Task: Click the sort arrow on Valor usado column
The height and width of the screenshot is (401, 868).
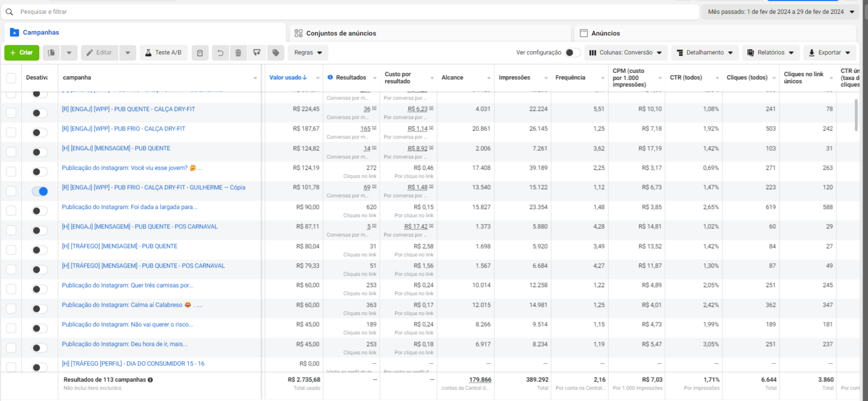Action: point(305,78)
